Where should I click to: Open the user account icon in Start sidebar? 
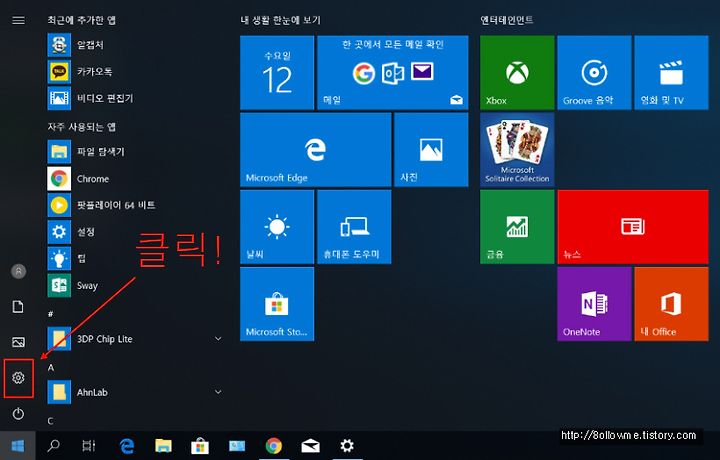18,271
